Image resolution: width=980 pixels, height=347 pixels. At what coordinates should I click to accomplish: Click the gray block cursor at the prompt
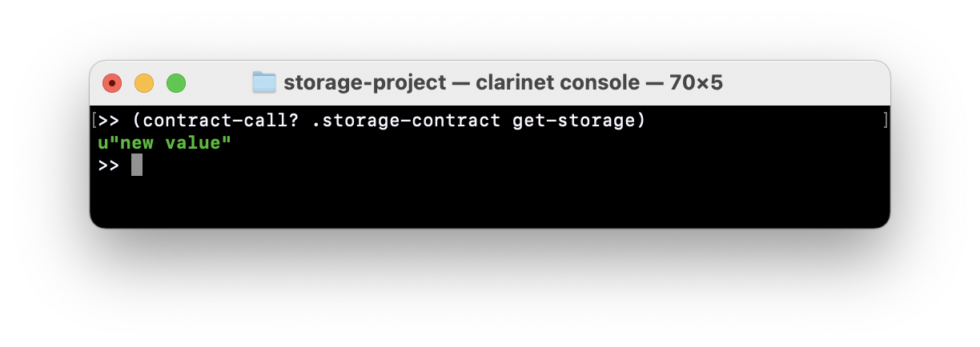(x=137, y=166)
